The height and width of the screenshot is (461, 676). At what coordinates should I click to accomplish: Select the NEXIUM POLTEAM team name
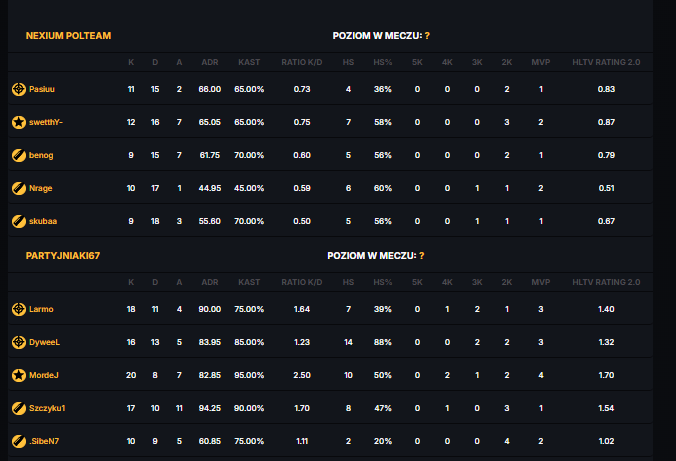pyautogui.click(x=68, y=36)
